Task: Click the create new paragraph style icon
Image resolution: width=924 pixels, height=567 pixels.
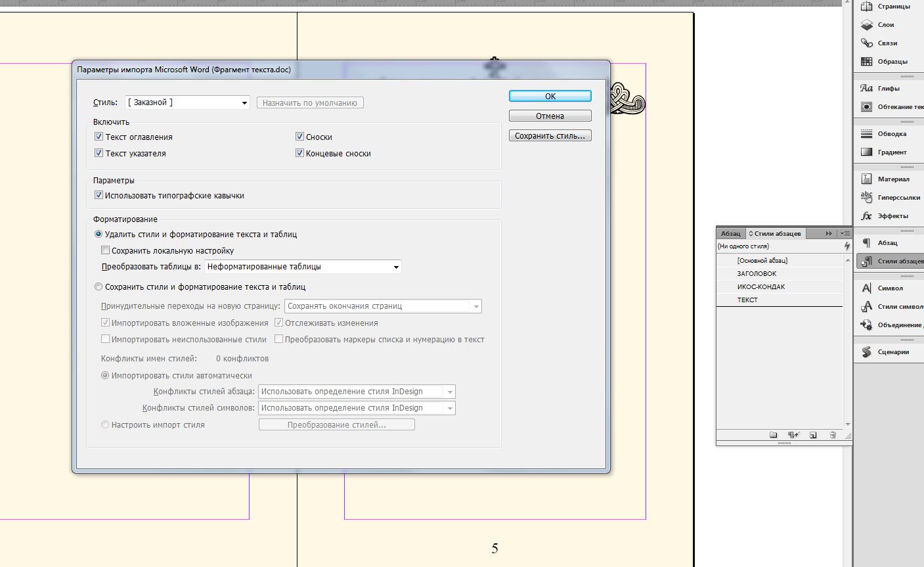Action: [x=813, y=435]
